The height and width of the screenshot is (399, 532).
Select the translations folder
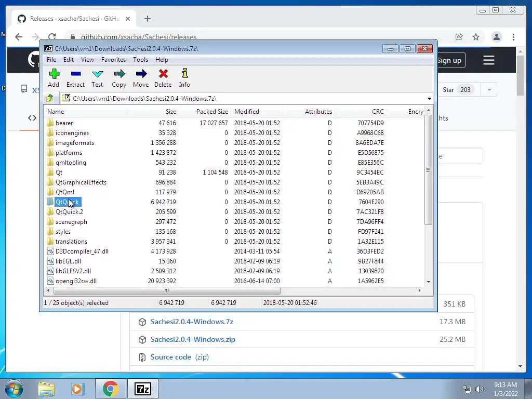[x=71, y=242]
